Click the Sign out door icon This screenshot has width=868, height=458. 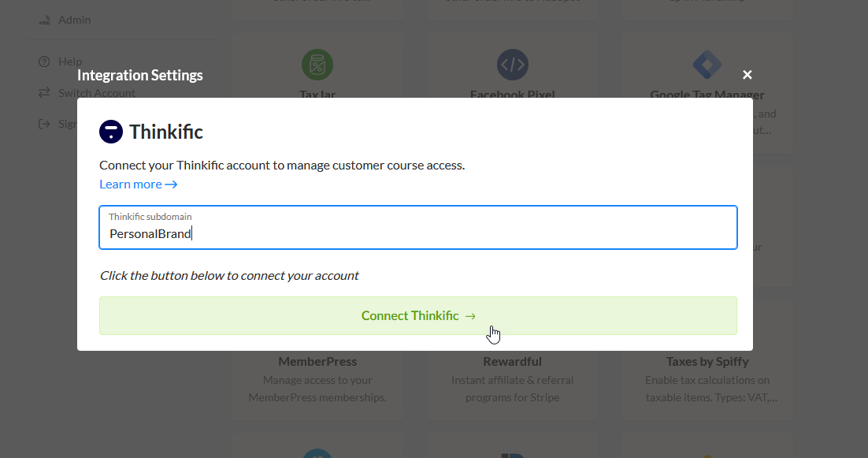click(x=44, y=124)
